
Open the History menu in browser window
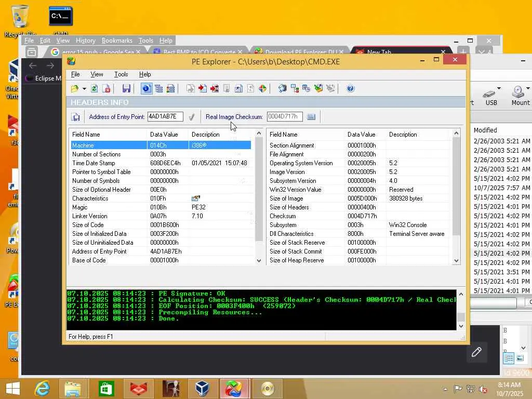86,41
